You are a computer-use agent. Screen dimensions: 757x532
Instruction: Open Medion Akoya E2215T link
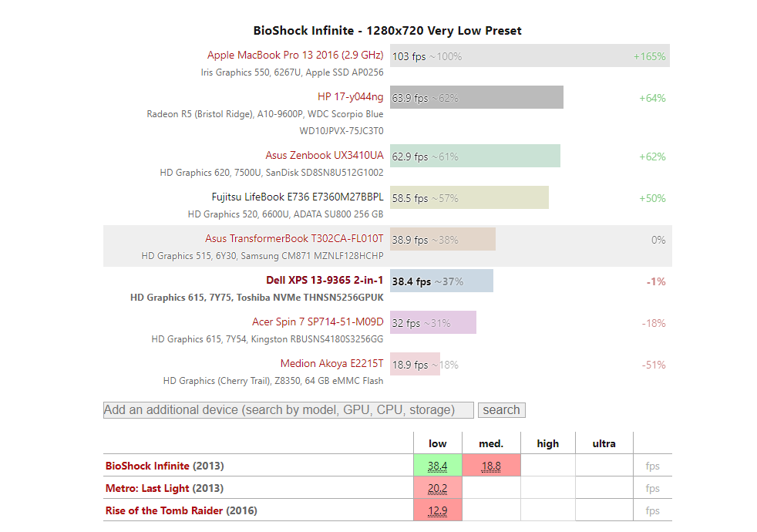pyautogui.click(x=331, y=363)
